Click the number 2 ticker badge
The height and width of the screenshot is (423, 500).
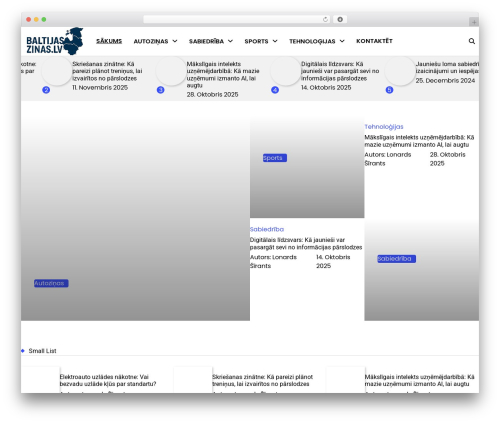(46, 90)
